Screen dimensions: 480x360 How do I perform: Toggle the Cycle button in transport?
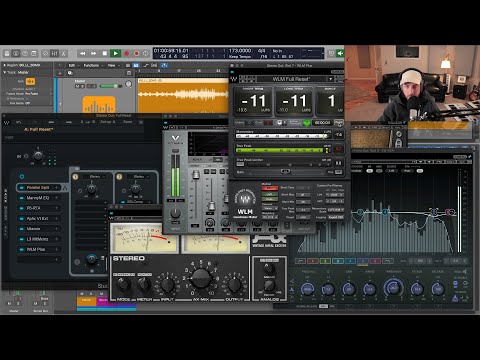click(146, 53)
